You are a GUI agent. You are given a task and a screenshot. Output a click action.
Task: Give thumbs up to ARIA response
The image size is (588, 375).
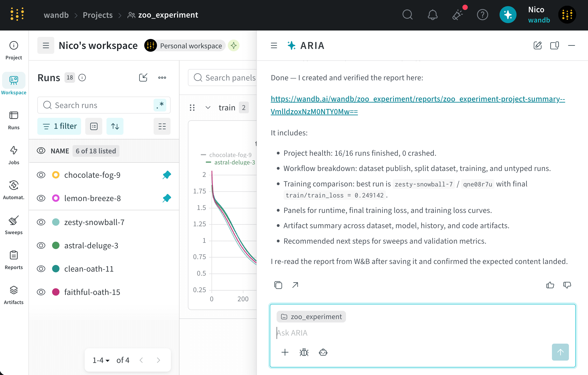pyautogui.click(x=550, y=285)
